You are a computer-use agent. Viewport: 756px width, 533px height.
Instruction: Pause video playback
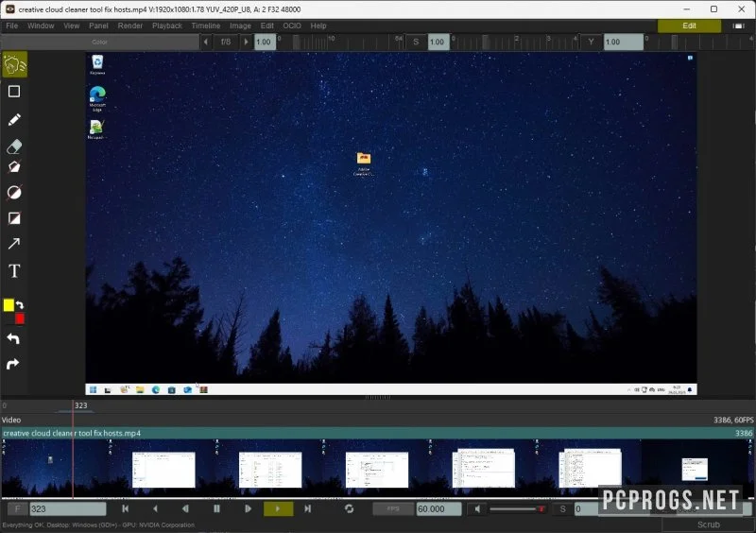216,508
